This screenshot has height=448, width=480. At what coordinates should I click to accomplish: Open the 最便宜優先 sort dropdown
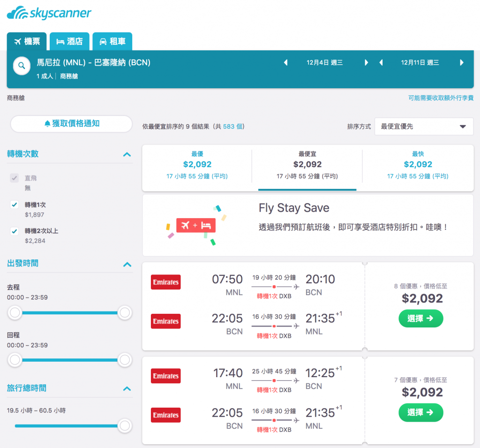click(x=424, y=127)
